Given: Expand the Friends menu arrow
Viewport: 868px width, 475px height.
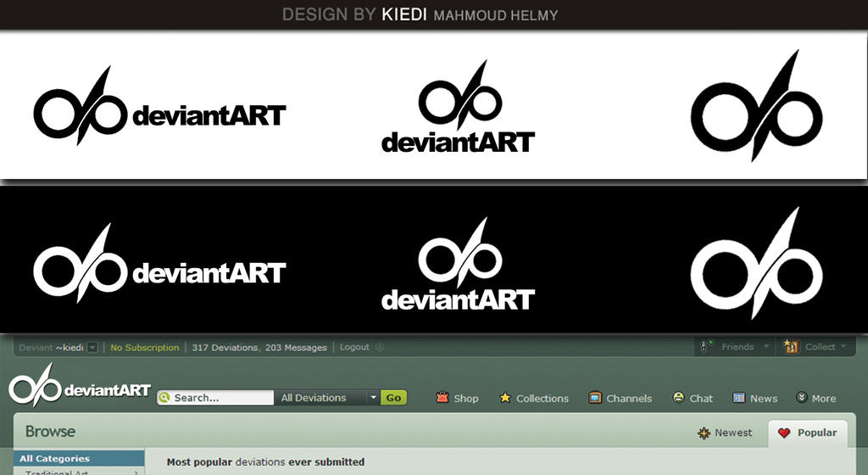Looking at the screenshot, I should point(766,347).
